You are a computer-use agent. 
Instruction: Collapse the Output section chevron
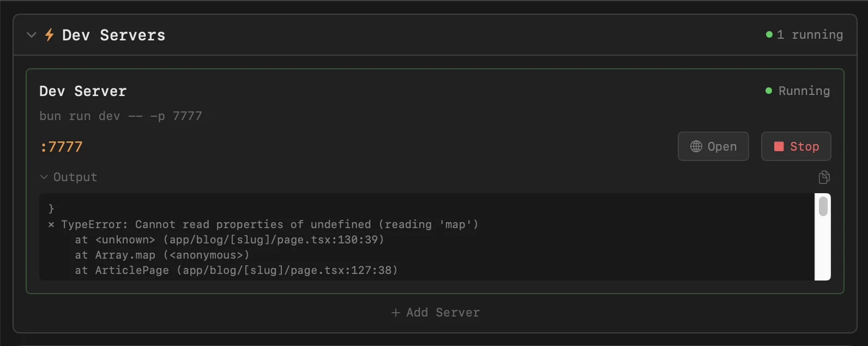44,177
